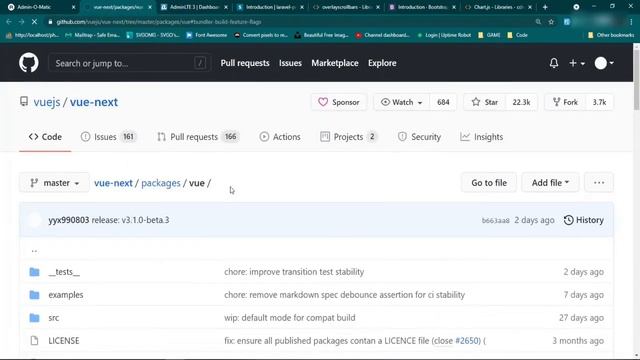The height and width of the screenshot is (360, 640).
Task: Open release v3.1.0-beta.3 commit message
Action: click(x=130, y=220)
